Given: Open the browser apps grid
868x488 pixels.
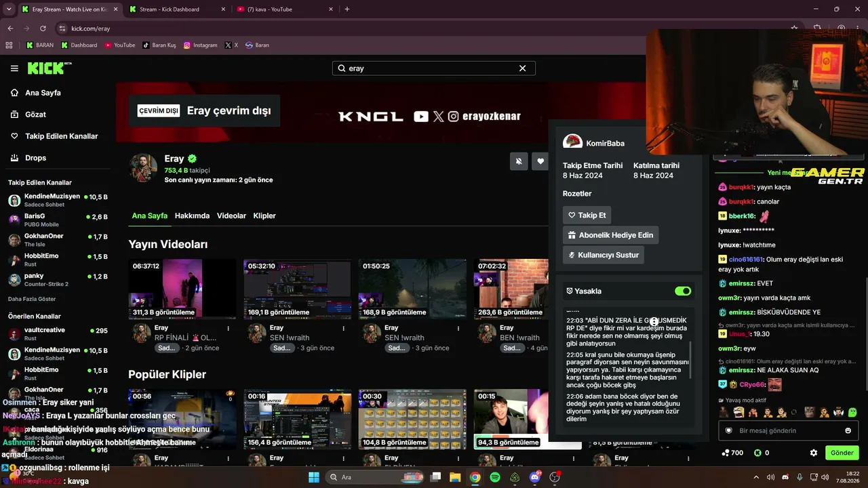Looking at the screenshot, I should 9,45.
